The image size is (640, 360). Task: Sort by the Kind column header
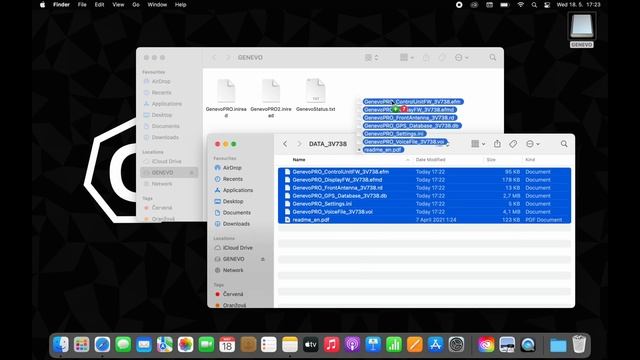tap(530, 160)
